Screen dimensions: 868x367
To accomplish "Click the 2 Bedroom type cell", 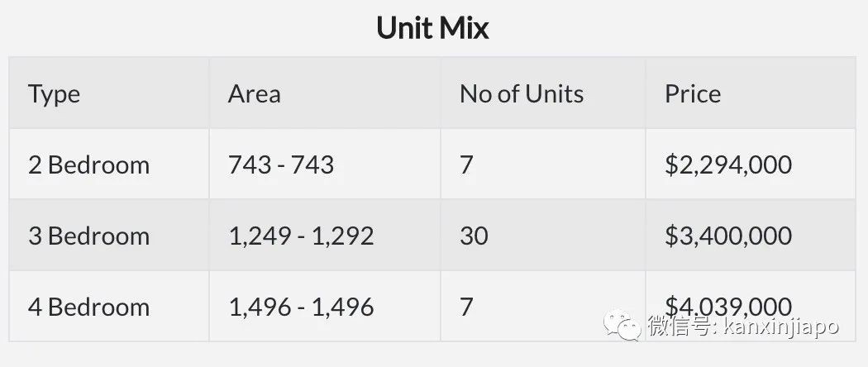I will (x=89, y=164).
